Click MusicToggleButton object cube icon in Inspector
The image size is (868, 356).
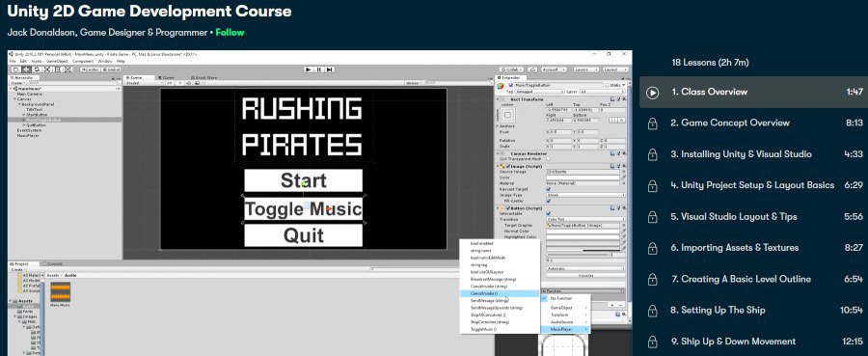[x=501, y=86]
